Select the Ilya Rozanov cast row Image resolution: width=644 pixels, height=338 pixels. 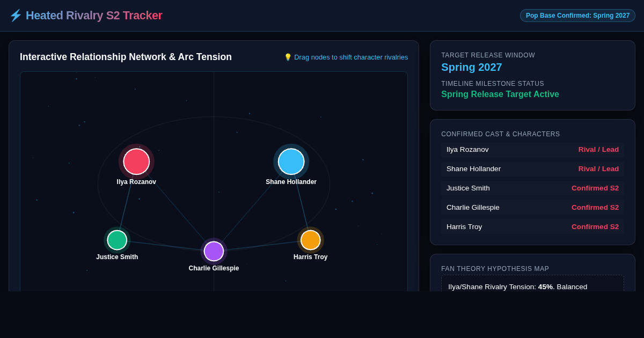coord(532,150)
